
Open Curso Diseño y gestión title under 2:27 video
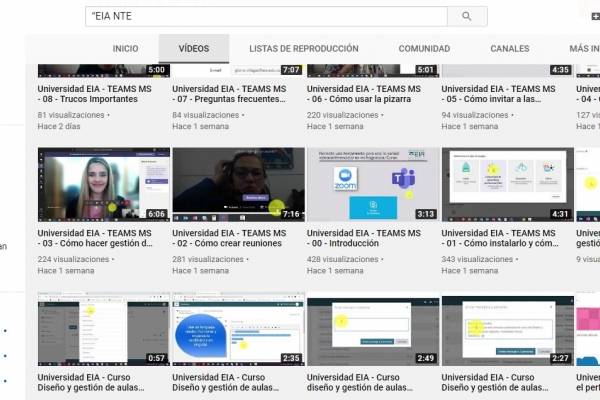(495, 382)
